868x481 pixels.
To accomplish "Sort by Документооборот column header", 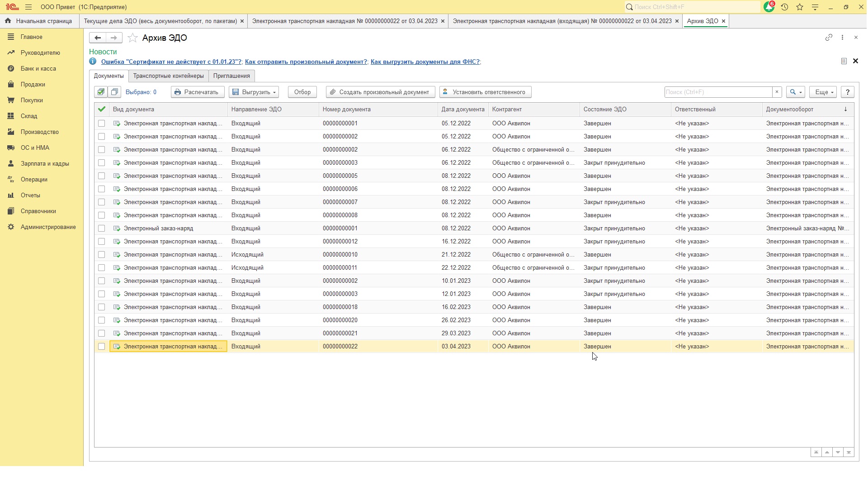I will (x=807, y=109).
